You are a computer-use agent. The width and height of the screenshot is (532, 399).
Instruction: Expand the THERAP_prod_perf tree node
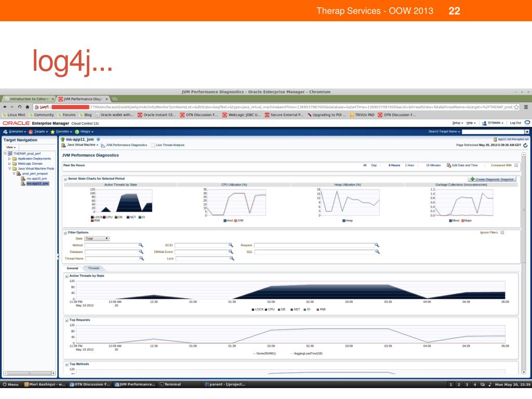(5, 154)
